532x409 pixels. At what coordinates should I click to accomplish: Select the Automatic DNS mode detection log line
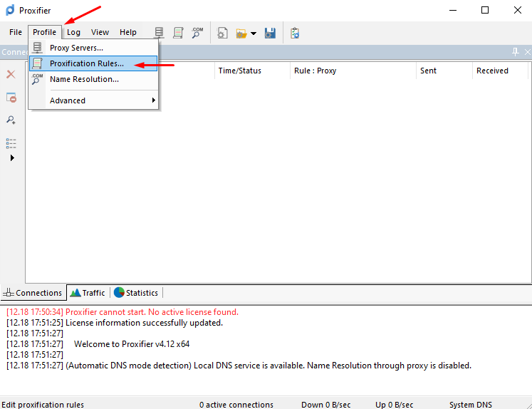coord(239,366)
